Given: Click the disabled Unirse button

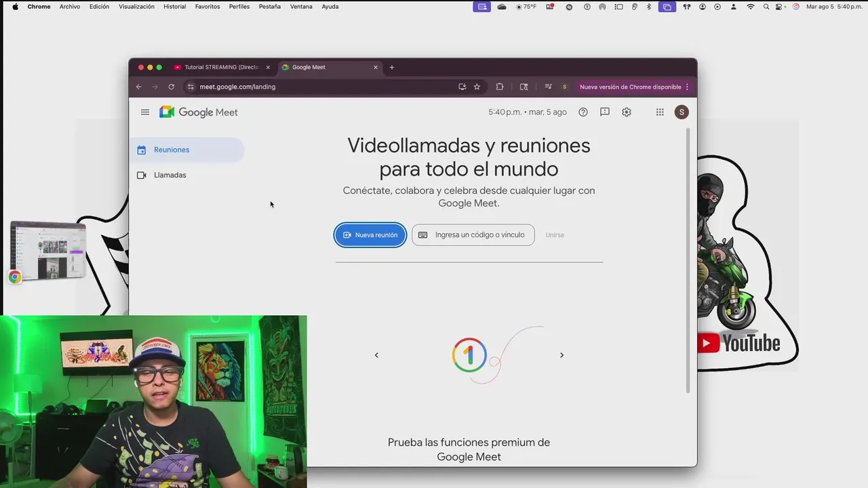Looking at the screenshot, I should [x=555, y=235].
